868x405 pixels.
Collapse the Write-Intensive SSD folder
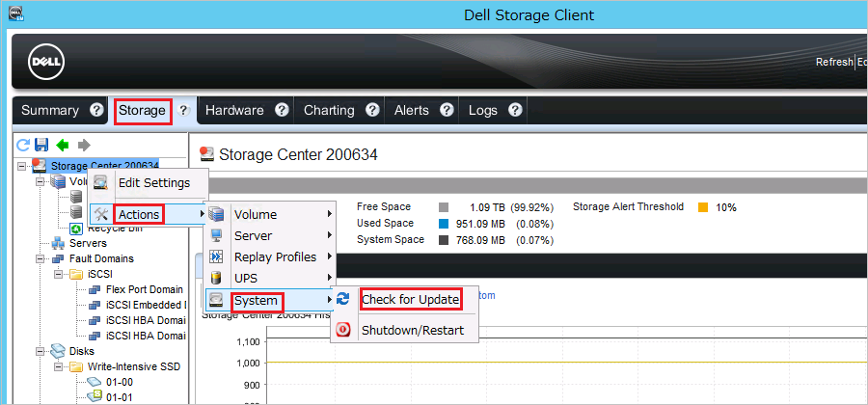point(58,366)
